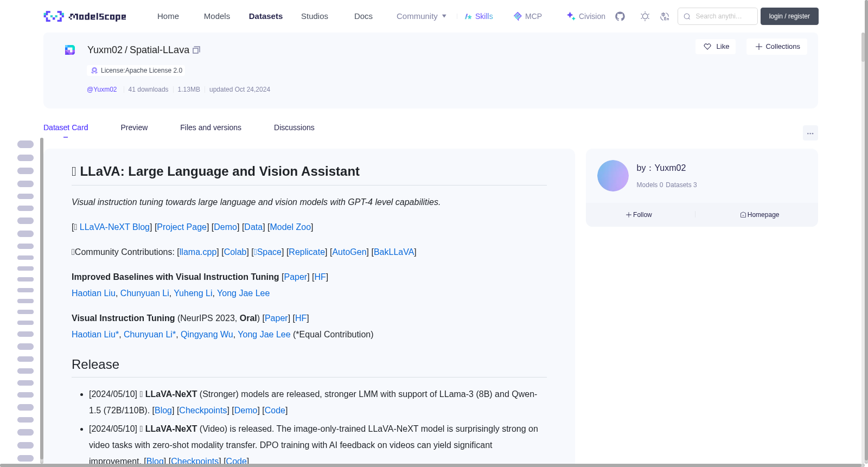
Task: Open the Chunyuan Li* author link
Action: tap(150, 335)
